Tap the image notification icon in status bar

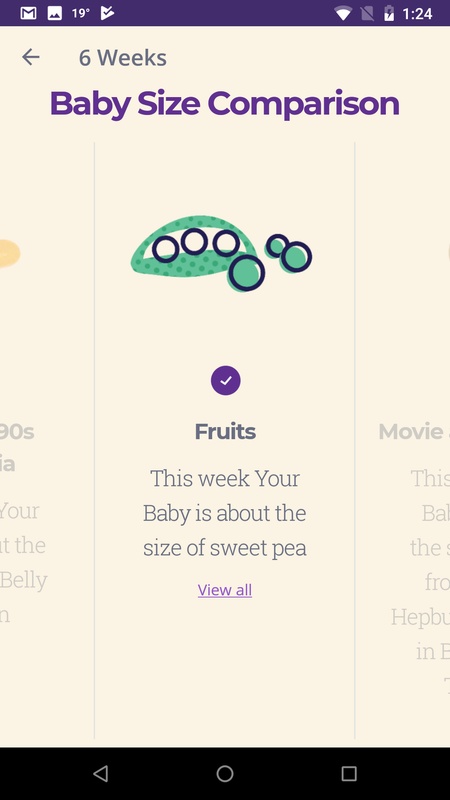55,13
